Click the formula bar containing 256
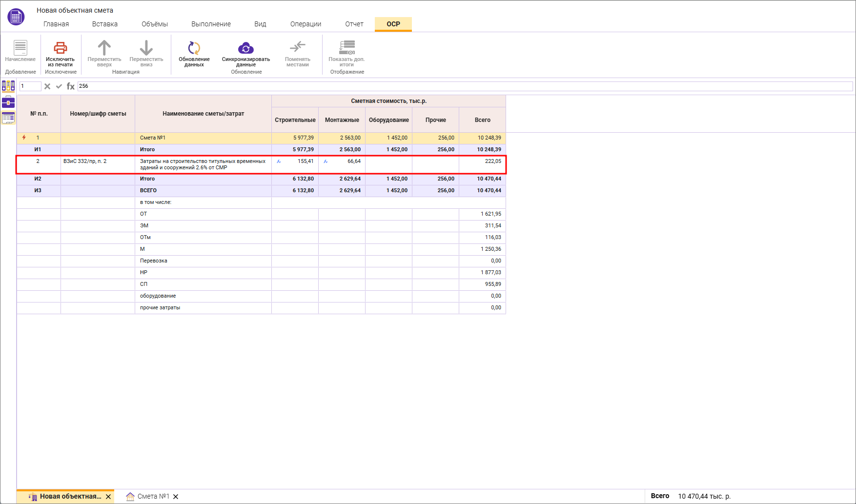This screenshot has width=856, height=504. (x=464, y=86)
